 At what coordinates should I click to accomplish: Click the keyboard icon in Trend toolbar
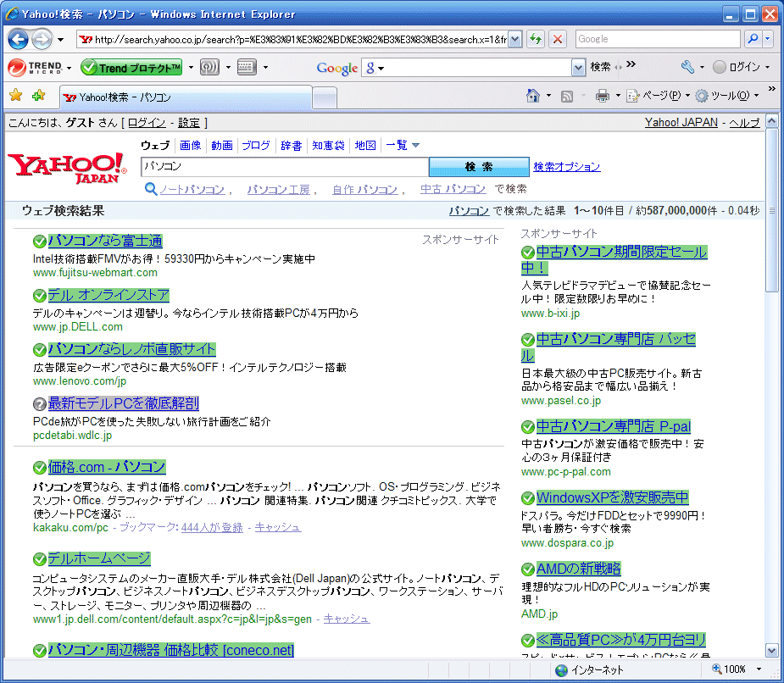246,67
